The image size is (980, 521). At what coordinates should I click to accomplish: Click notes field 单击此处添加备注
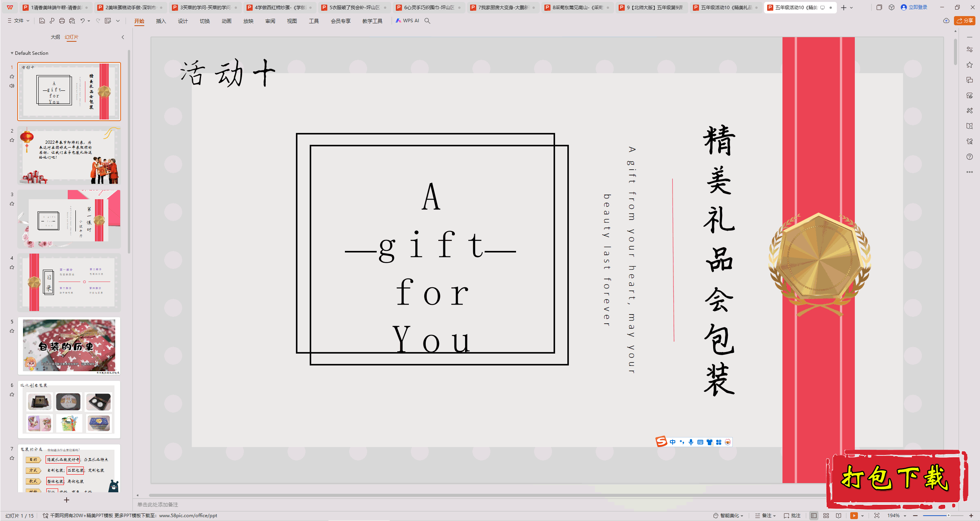[158, 505]
